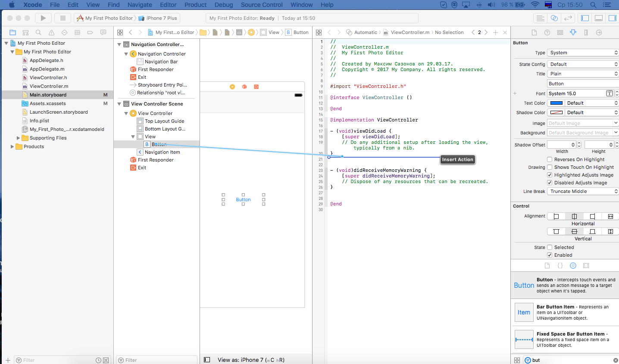Uncheck Highlighted Adjusts Image
This screenshot has width=619, height=364.
[550, 175]
